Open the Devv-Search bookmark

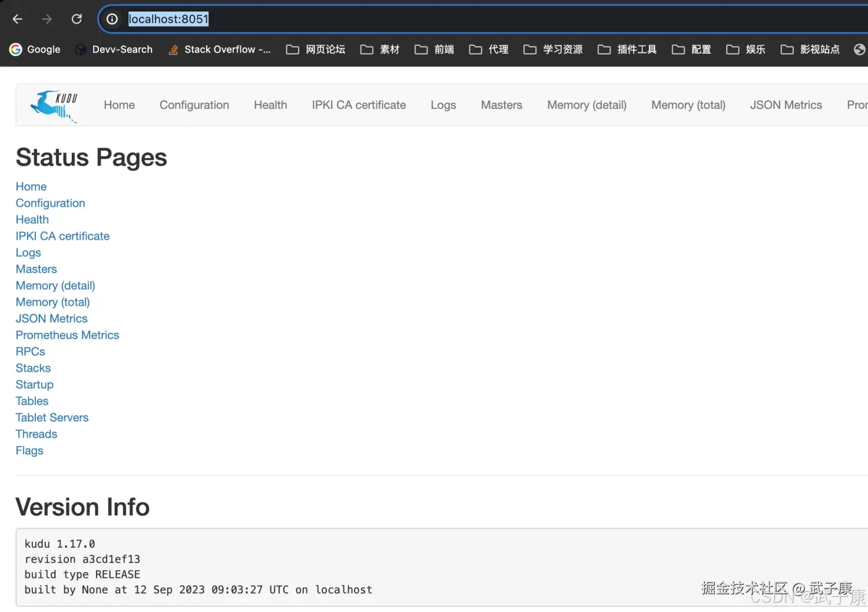point(114,49)
